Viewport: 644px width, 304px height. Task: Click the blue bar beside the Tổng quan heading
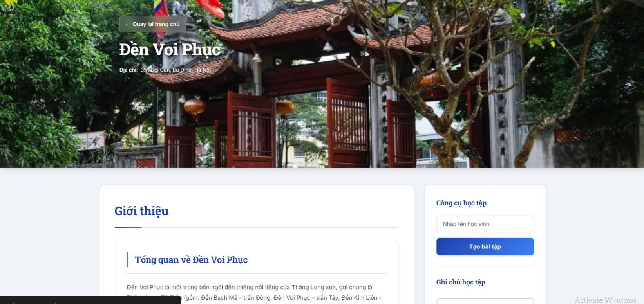(128, 260)
